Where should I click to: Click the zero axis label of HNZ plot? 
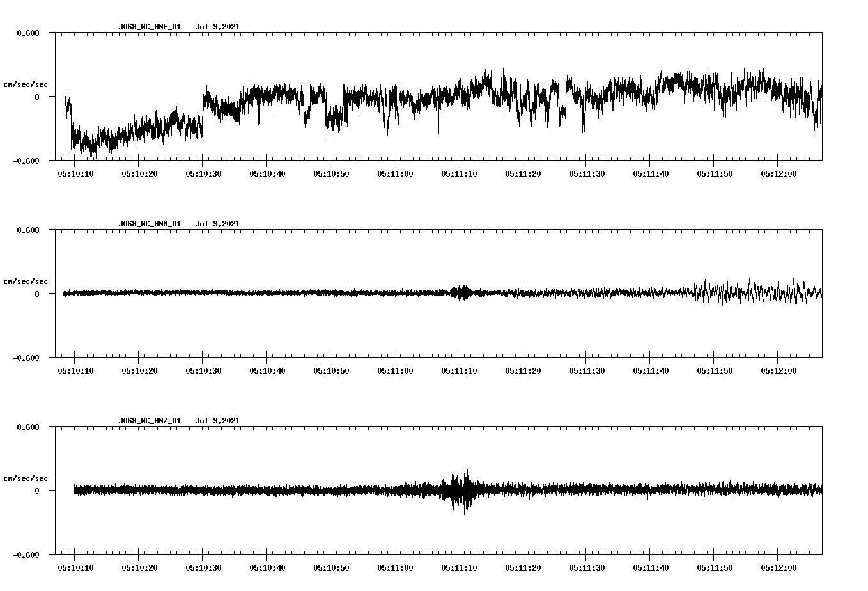pos(37,491)
